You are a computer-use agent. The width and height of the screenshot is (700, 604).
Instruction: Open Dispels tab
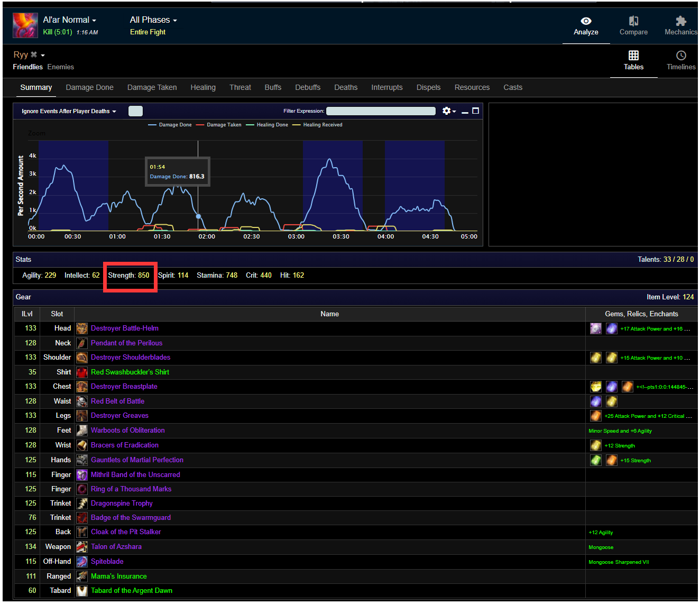[x=428, y=87]
